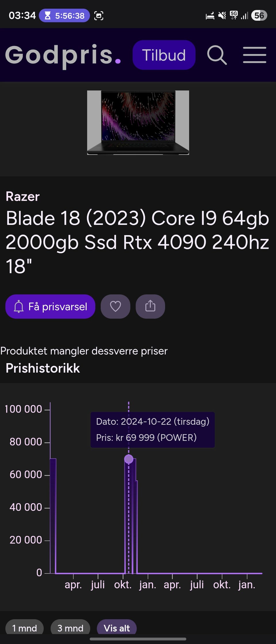Click the Prishistorikk heading
Screen dimensions: 276x644
click(x=43, y=368)
